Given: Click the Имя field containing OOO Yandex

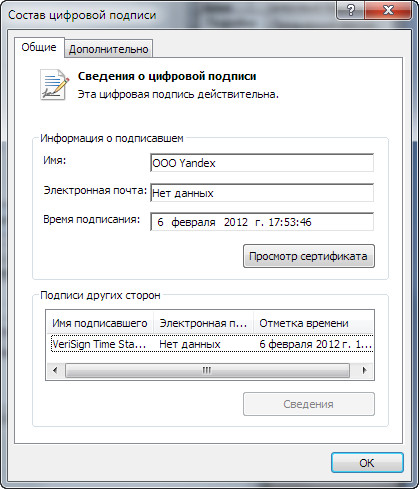Looking at the screenshot, I should (x=262, y=163).
